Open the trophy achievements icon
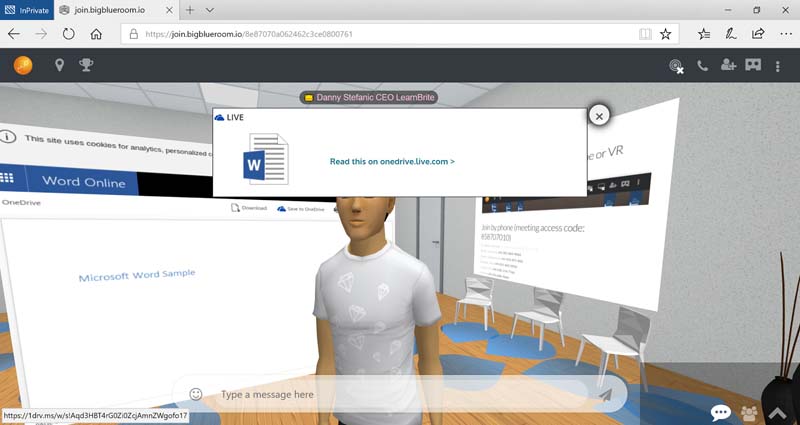 point(86,65)
